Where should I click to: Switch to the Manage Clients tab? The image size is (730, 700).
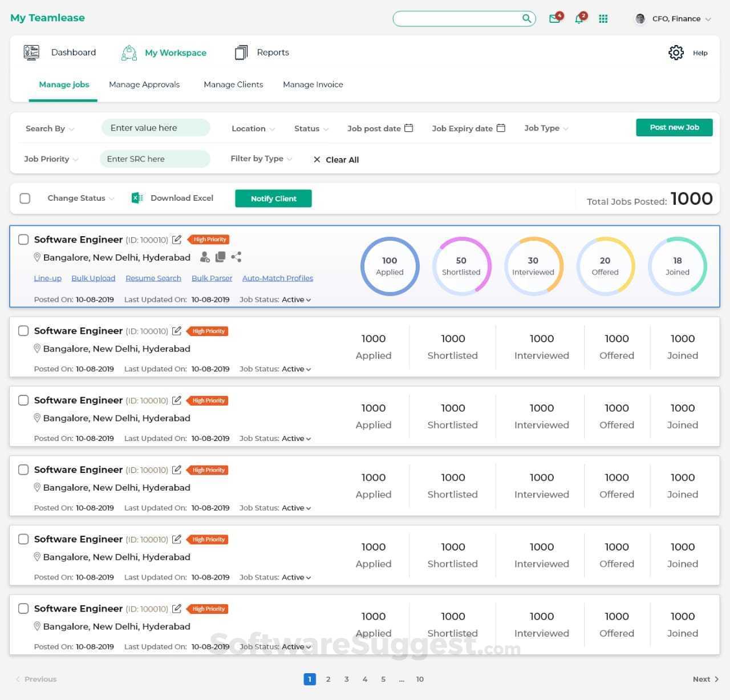tap(233, 84)
